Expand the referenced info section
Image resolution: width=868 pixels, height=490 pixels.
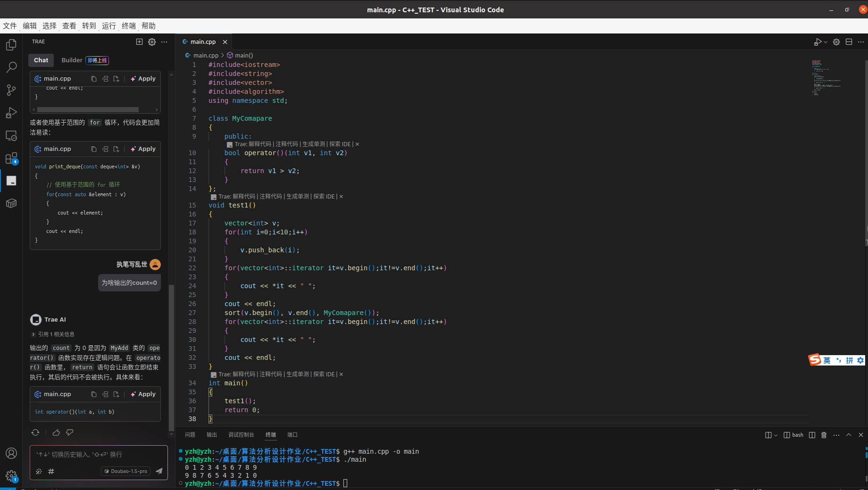point(53,334)
